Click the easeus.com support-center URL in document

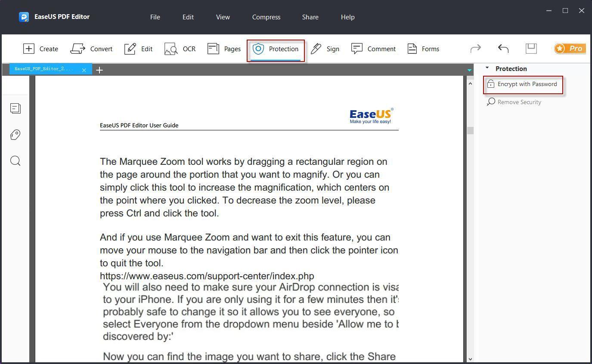[x=207, y=276]
